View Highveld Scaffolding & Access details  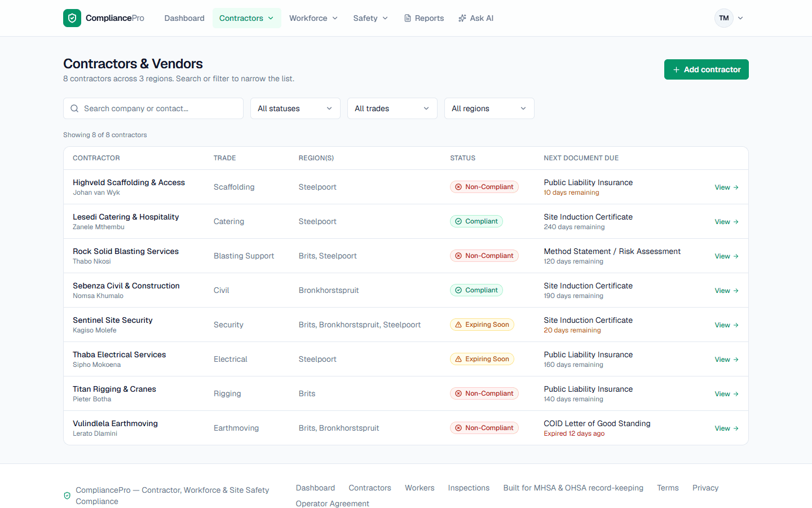click(727, 187)
